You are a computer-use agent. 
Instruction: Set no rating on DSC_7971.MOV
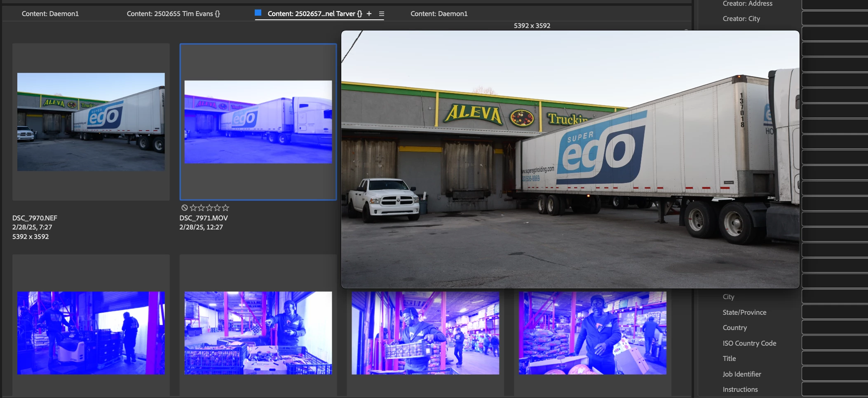point(185,208)
